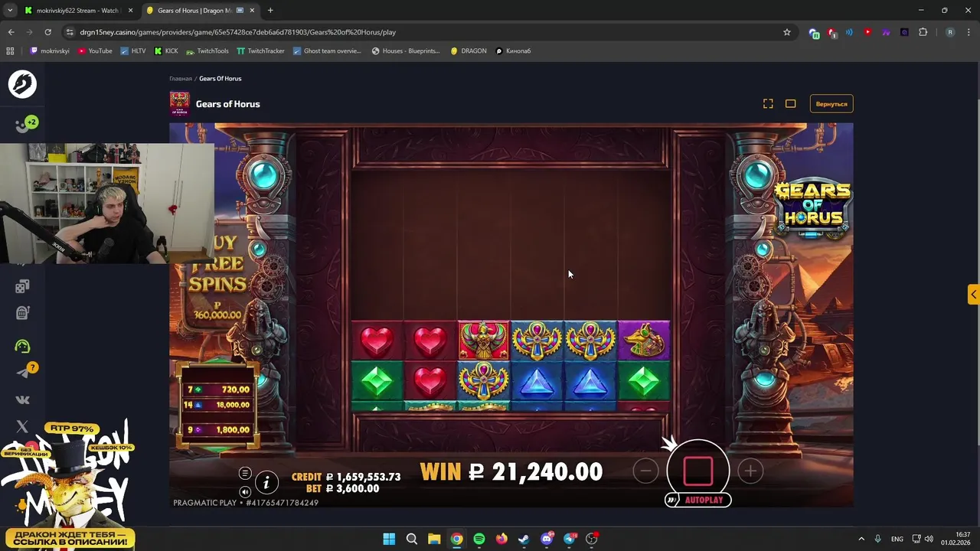
Task: Open a new browser tab
Action: coord(270,11)
